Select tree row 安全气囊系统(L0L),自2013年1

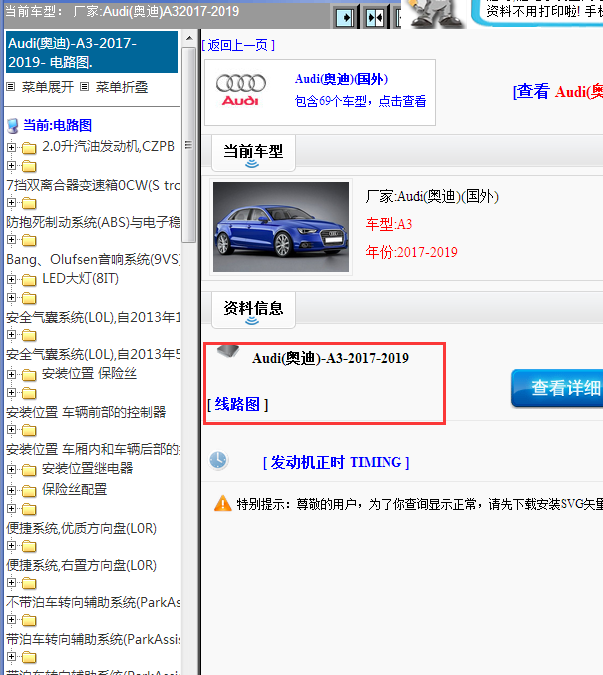(x=93, y=317)
